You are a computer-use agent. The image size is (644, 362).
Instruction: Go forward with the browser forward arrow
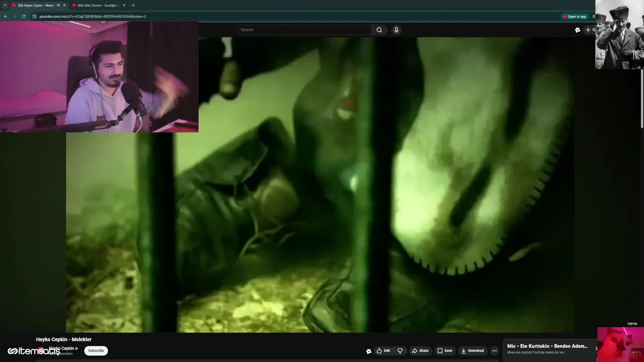pos(14,16)
